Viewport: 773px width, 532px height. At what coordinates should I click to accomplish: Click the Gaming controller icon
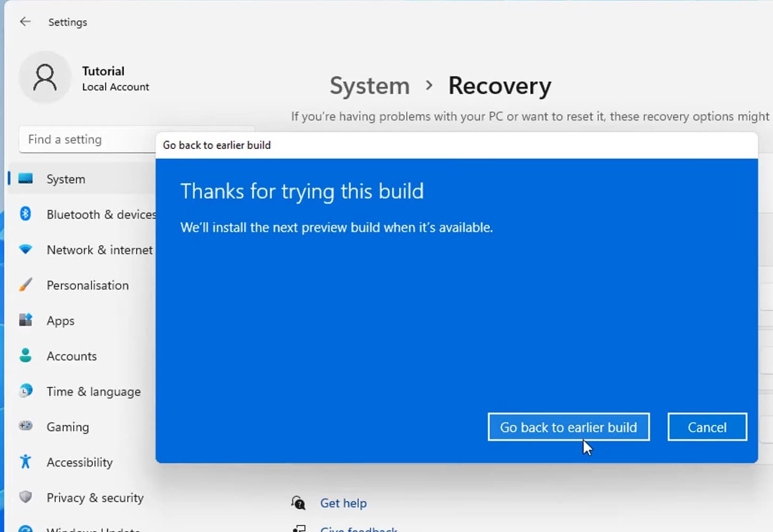pos(26,426)
